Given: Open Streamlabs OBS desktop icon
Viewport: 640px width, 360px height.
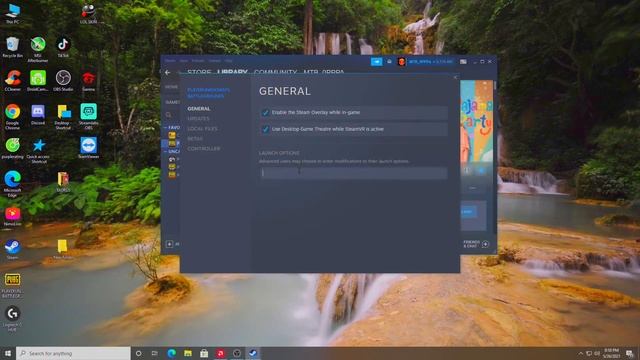Looking at the screenshot, I should click(x=89, y=117).
